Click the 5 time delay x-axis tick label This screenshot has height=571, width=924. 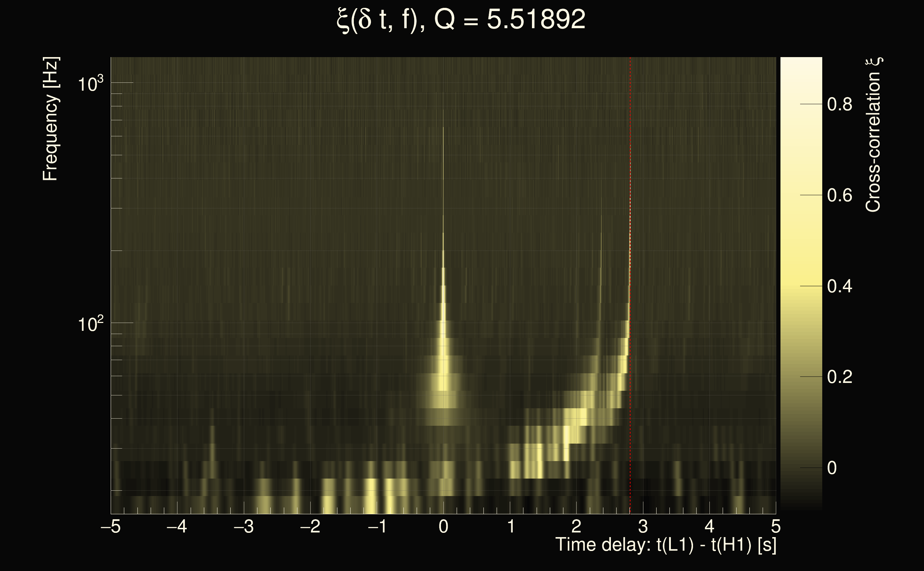point(776,527)
